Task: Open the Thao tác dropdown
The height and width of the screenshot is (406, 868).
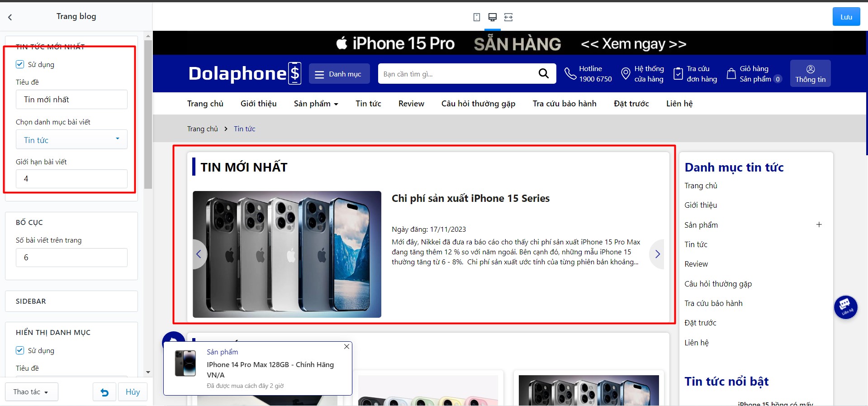Action: [32, 392]
